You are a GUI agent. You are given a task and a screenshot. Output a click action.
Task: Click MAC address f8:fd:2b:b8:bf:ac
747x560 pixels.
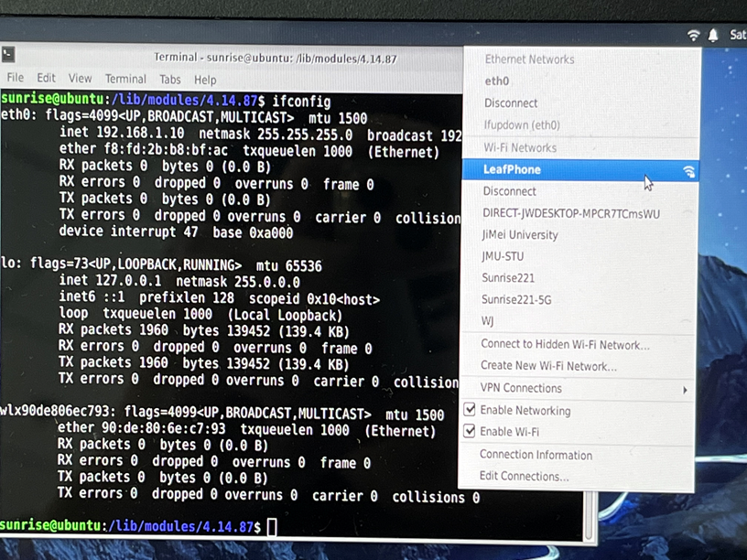166,150
